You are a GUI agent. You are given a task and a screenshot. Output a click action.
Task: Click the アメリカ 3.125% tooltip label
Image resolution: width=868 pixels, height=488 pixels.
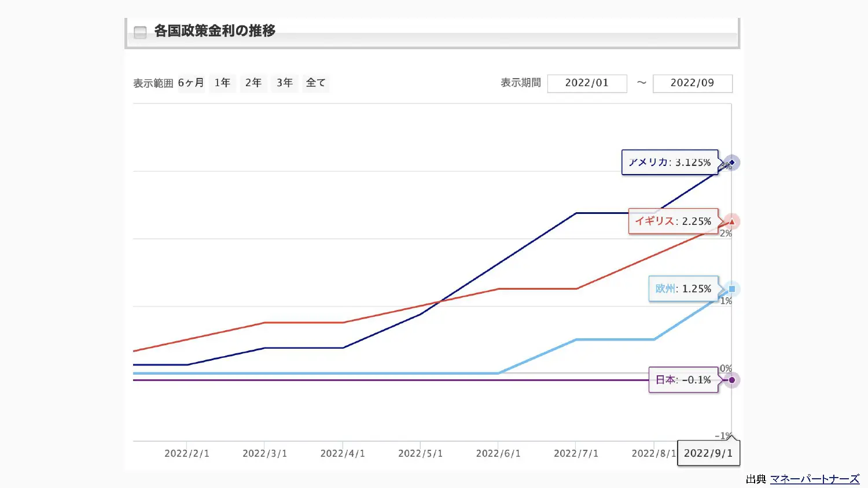(x=670, y=162)
